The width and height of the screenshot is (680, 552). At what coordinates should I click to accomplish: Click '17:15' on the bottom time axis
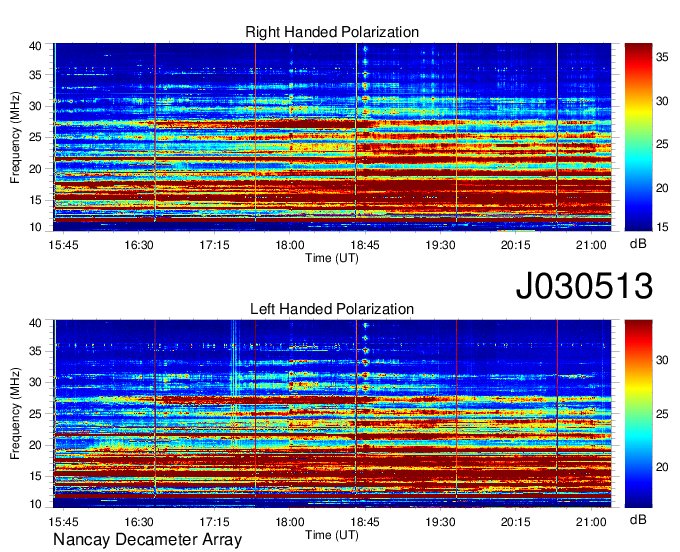[x=214, y=522]
